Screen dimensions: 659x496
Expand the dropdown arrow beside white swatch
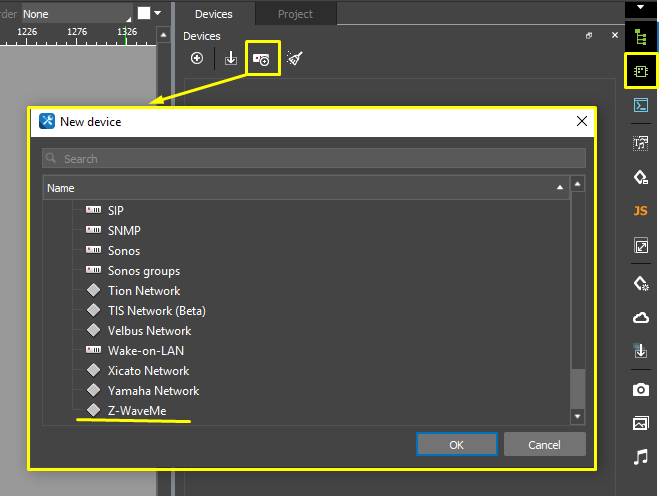(158, 13)
